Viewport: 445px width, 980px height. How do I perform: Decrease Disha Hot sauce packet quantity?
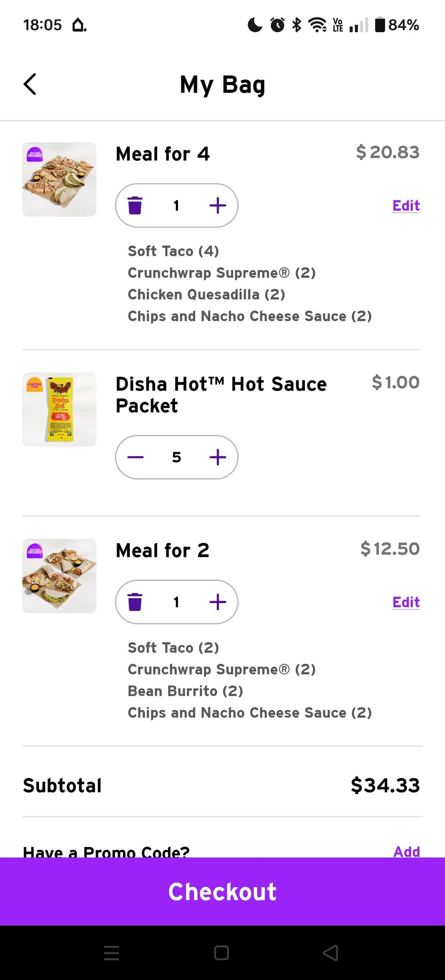click(x=135, y=457)
